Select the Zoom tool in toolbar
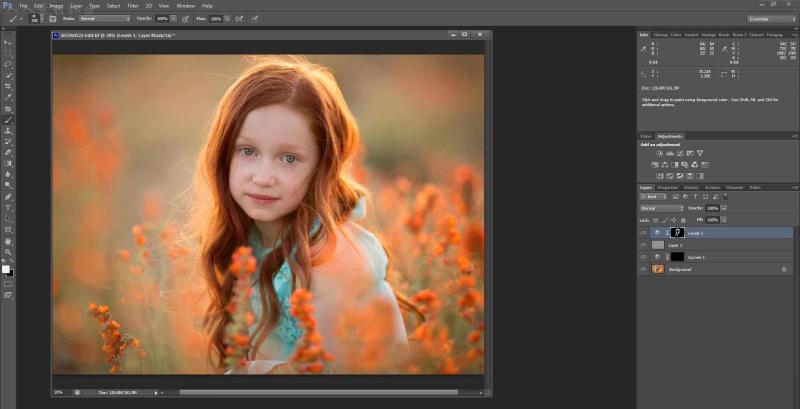The image size is (800, 409). 8,252
